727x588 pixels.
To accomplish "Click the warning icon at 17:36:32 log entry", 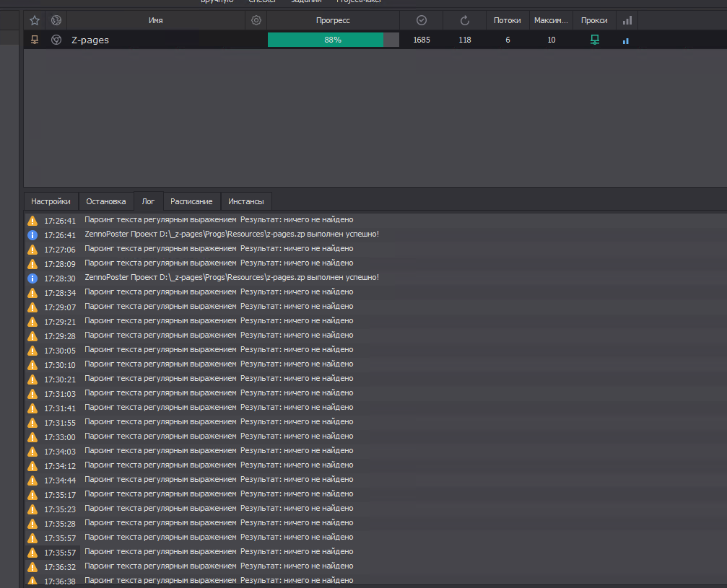I will coord(32,566).
